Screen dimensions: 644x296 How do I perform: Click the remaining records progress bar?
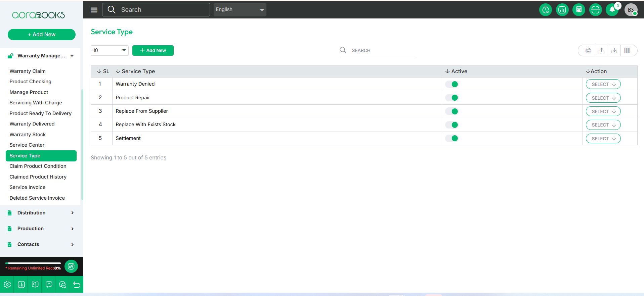(33, 263)
